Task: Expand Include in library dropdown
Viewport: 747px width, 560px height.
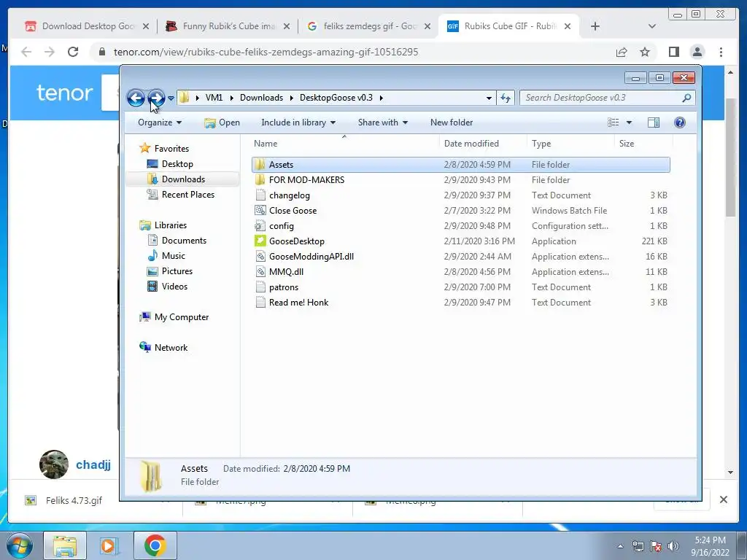Action: (x=298, y=122)
